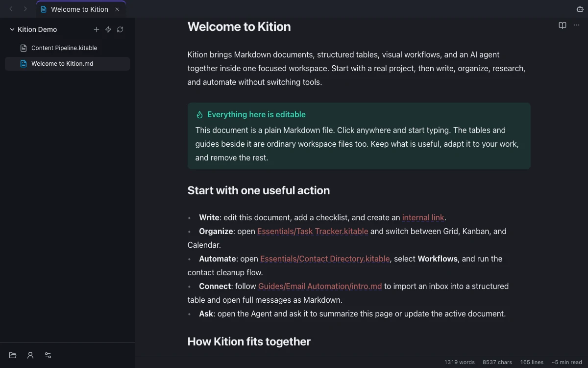
Task: Click the 8537 chars status entry
Action: 497,362
